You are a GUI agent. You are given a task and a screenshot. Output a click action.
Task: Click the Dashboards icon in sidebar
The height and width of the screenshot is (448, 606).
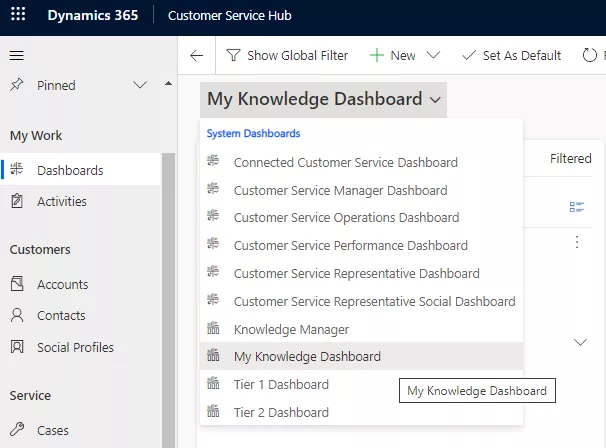click(x=17, y=169)
